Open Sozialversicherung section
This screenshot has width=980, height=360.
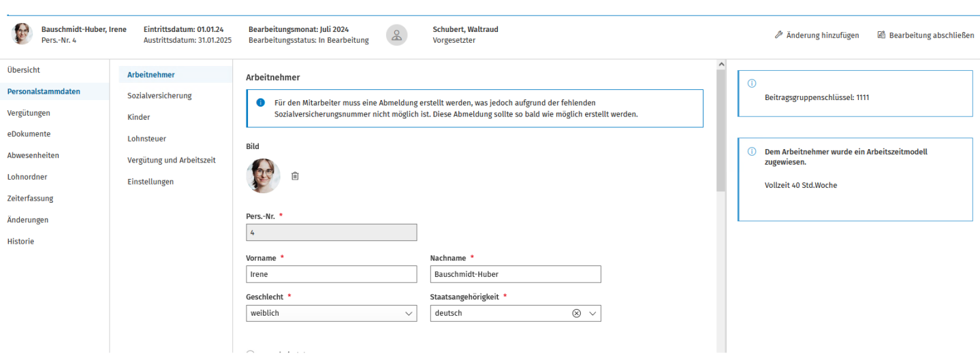[159, 96]
